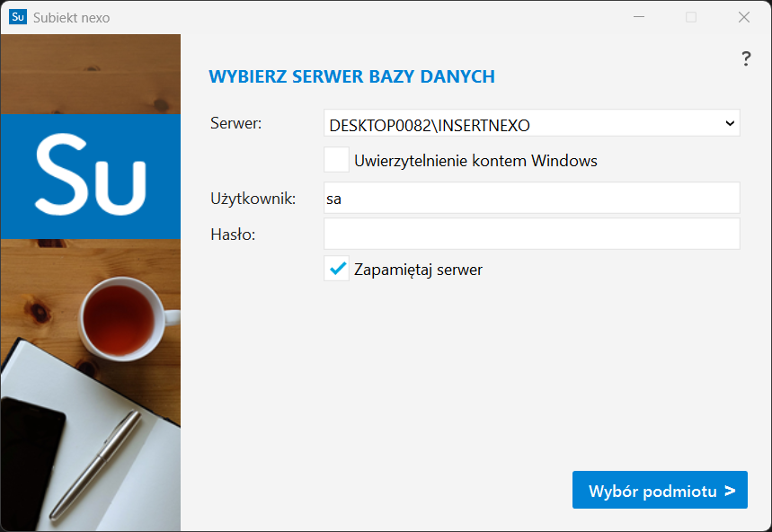Viewport: 772px width, 532px height.
Task: Click the DESKTOP0082\INSERTNEXO server text
Action: [430, 126]
